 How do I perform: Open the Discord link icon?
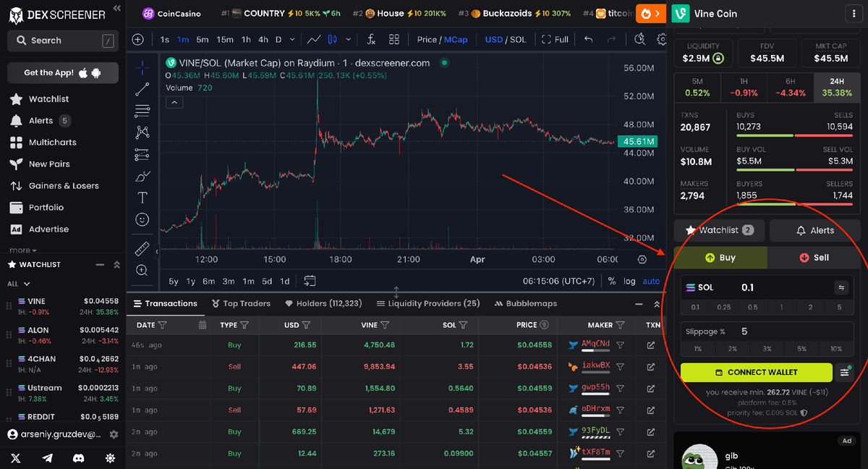79,458
